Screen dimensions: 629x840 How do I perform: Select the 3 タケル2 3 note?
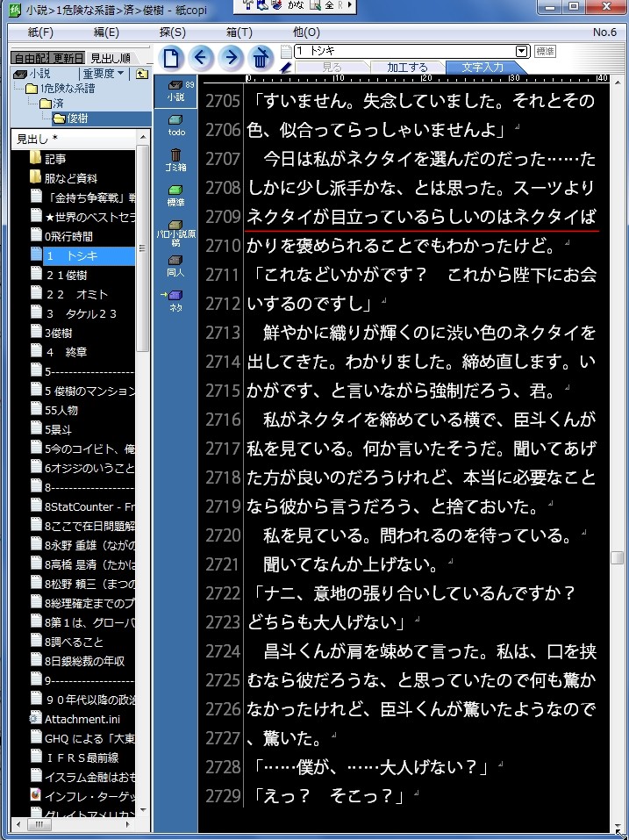74,313
